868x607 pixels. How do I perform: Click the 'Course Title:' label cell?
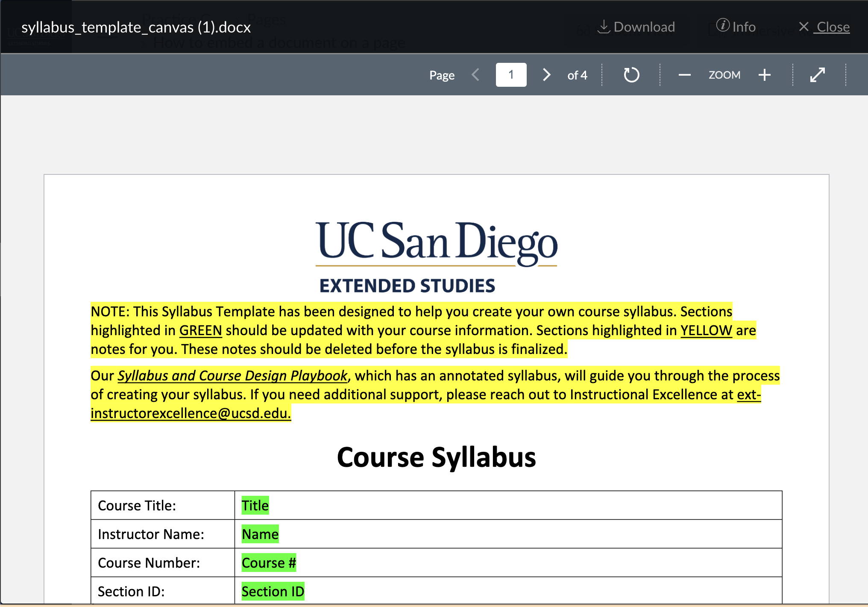pos(163,505)
